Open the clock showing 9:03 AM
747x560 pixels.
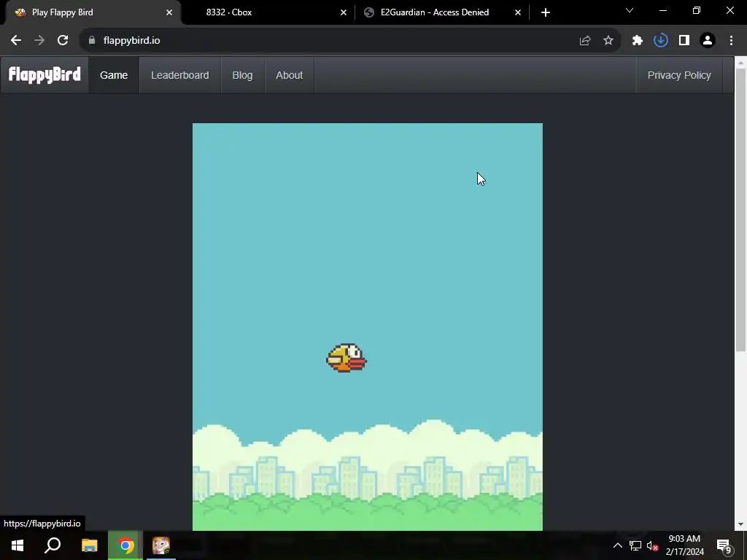684,545
